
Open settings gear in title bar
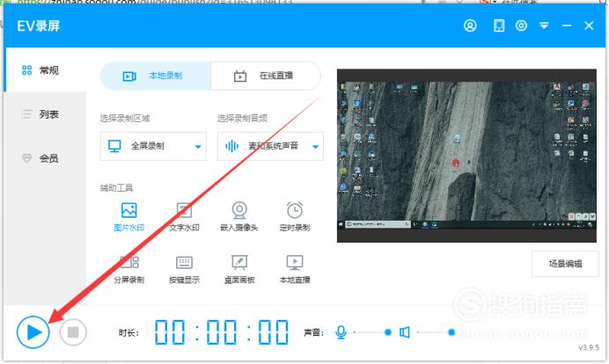click(x=521, y=25)
